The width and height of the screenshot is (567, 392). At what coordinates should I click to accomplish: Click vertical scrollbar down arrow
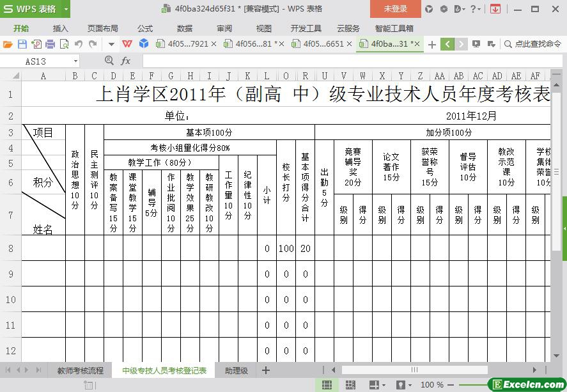(x=557, y=356)
